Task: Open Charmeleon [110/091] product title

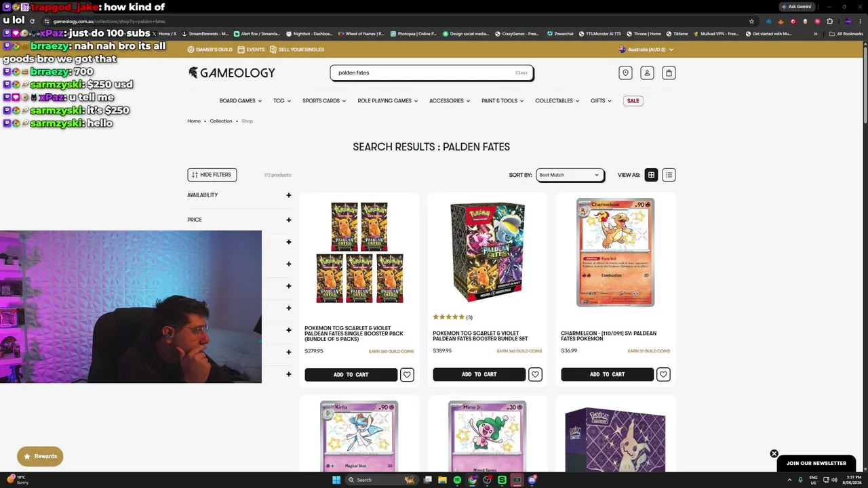Action: click(x=608, y=336)
